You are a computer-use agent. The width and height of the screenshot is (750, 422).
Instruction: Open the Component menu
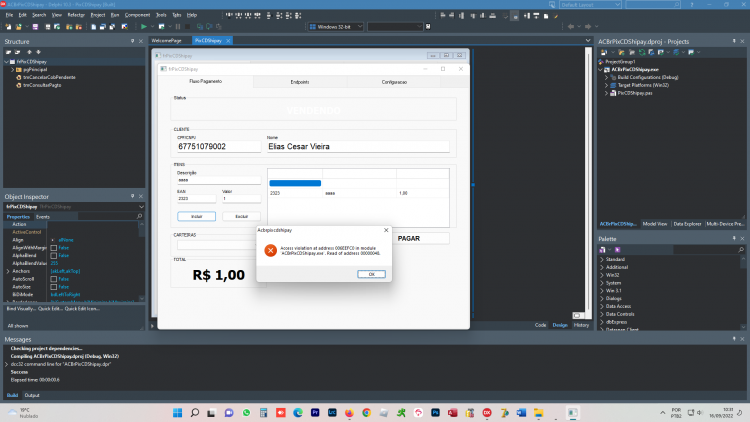(137, 15)
